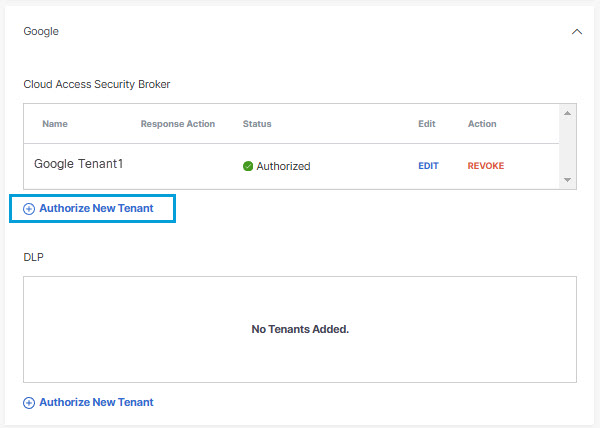Click the Authorized status text
This screenshot has width=600, height=428.
click(284, 166)
